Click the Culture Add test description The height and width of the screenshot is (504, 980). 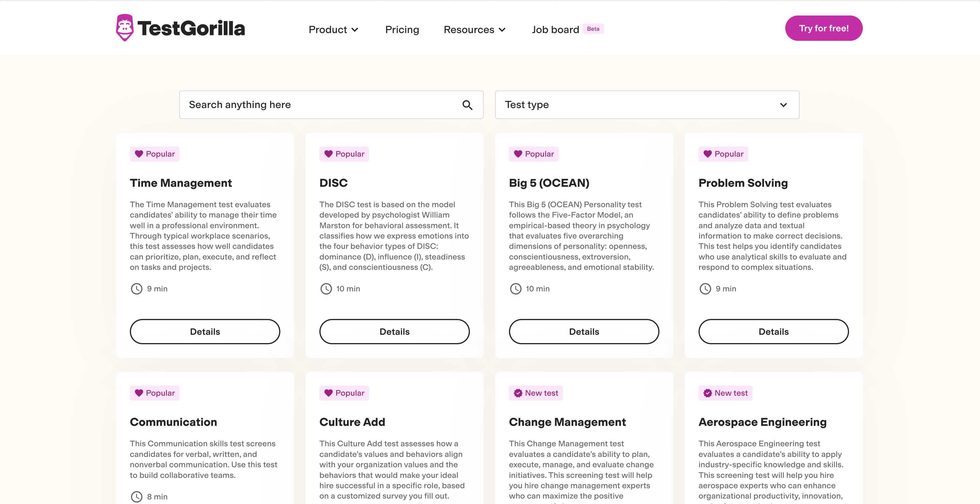coord(392,470)
